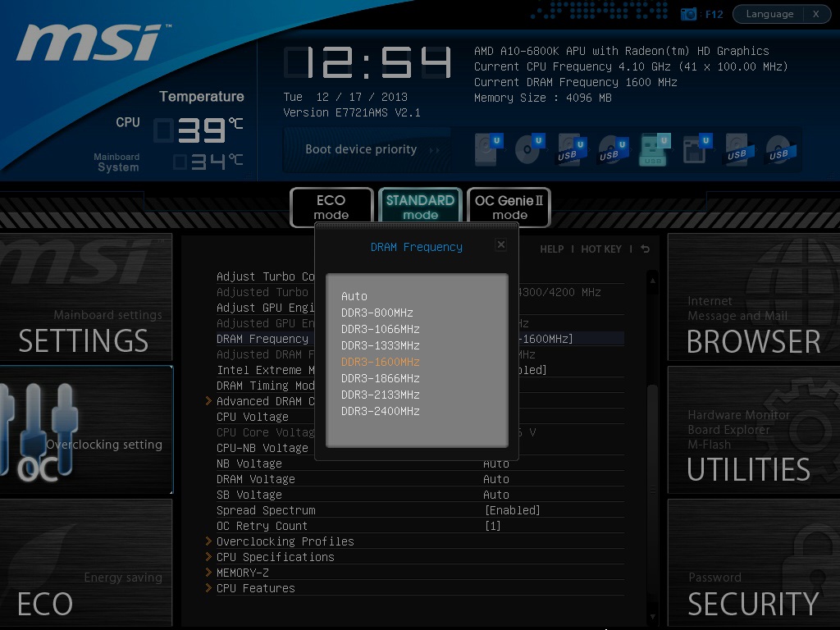
Task: Close the DRAM Frequency popup
Action: tap(501, 244)
